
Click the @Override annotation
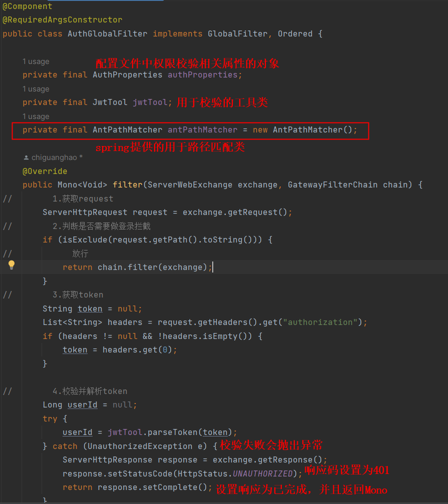(x=45, y=171)
